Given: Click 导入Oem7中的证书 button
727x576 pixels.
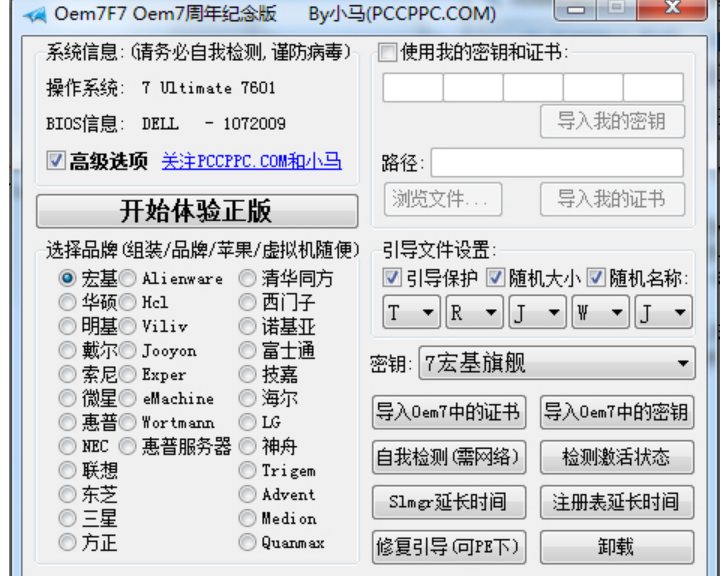Looking at the screenshot, I should 448,411.
